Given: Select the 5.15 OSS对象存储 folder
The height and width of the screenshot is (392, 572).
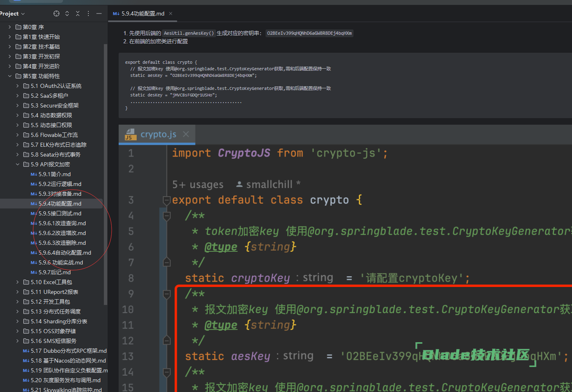Looking at the screenshot, I should pos(50,331).
